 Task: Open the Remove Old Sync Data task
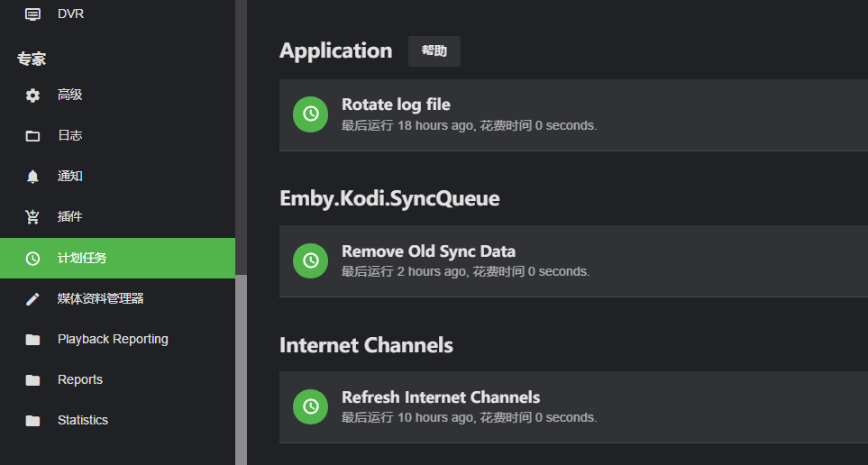(x=428, y=251)
